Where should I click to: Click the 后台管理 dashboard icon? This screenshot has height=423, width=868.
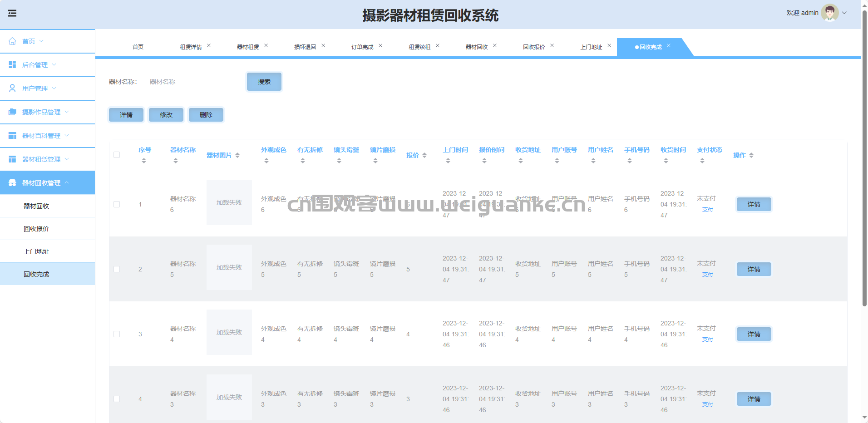coord(12,65)
